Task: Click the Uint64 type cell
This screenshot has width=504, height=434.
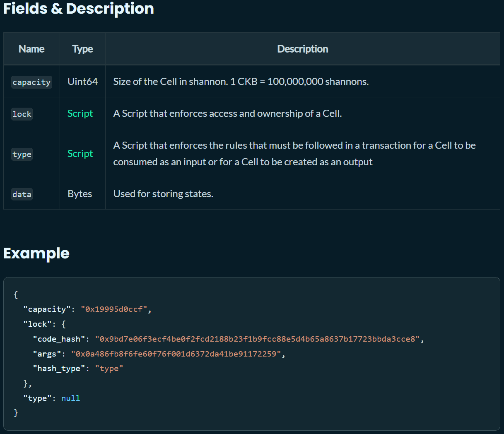Action: [x=82, y=82]
